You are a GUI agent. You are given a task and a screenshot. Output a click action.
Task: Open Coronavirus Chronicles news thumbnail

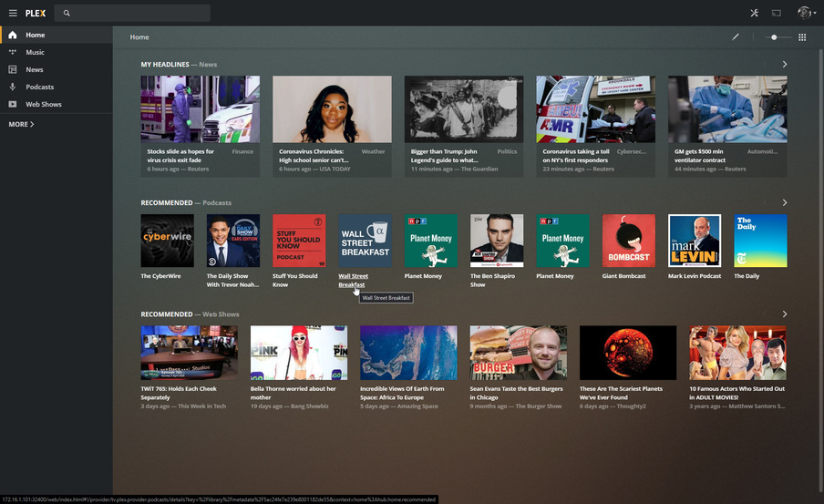point(332,109)
